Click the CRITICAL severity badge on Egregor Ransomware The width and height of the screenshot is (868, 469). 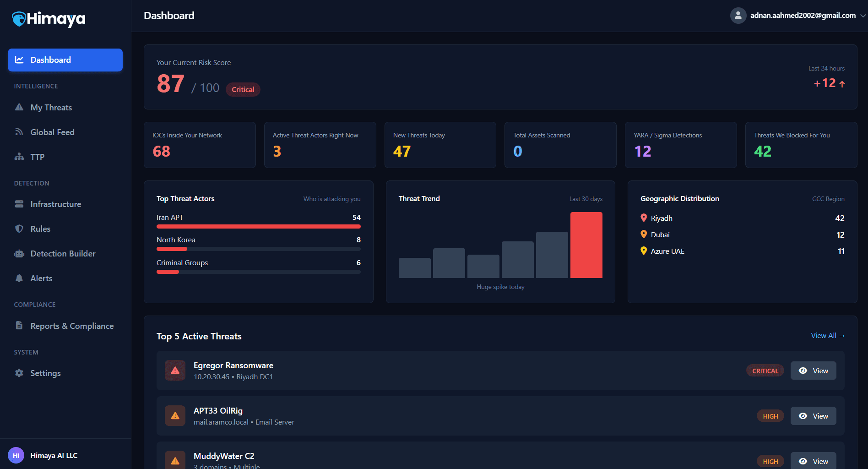[x=765, y=371]
